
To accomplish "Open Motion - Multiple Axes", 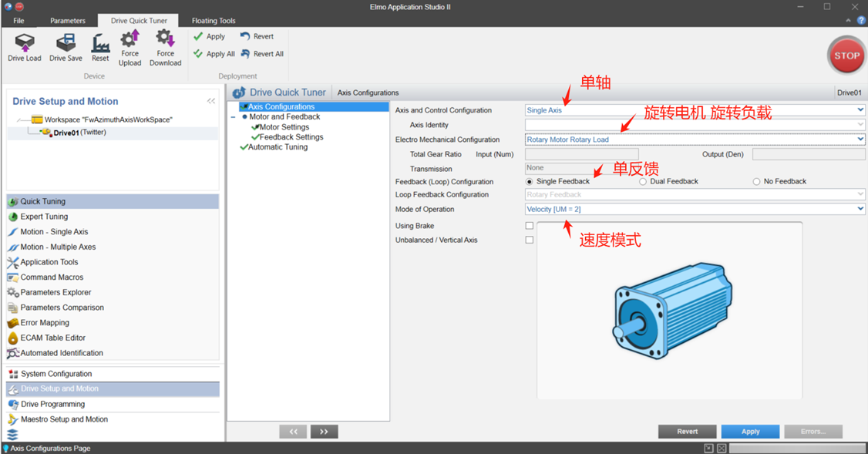I will [x=113, y=247].
